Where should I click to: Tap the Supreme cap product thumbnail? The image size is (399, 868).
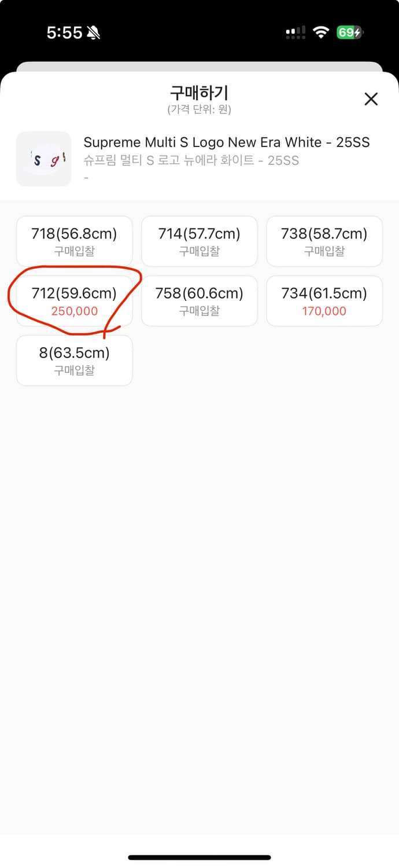coord(43,159)
